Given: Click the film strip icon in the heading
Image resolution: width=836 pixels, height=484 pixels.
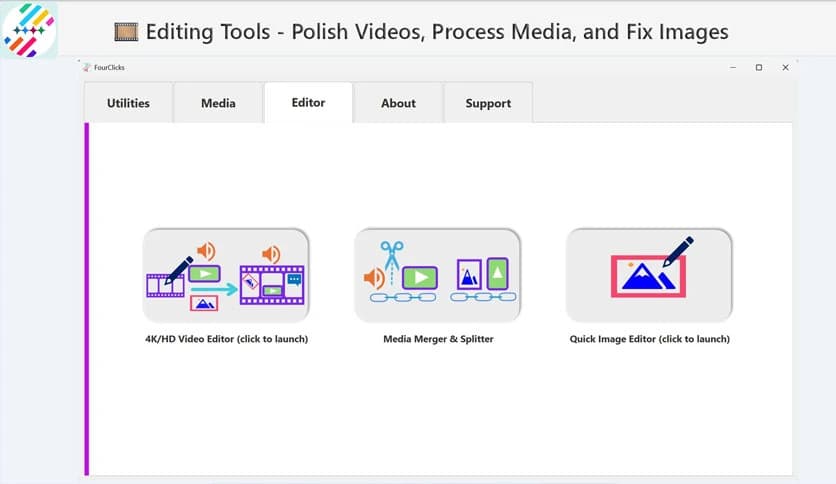Looking at the screenshot, I should [126, 32].
